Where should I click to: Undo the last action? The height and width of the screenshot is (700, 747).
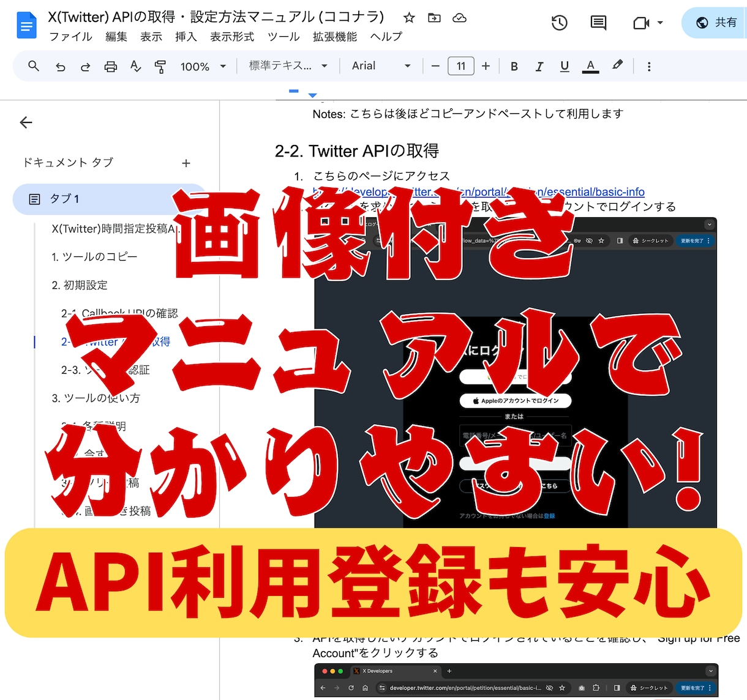coord(60,66)
